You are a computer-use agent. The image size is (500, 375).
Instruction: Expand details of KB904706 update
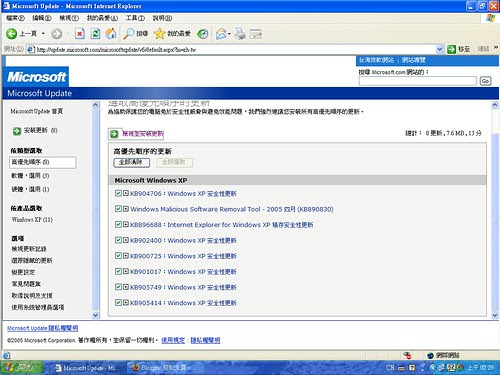click(x=126, y=193)
